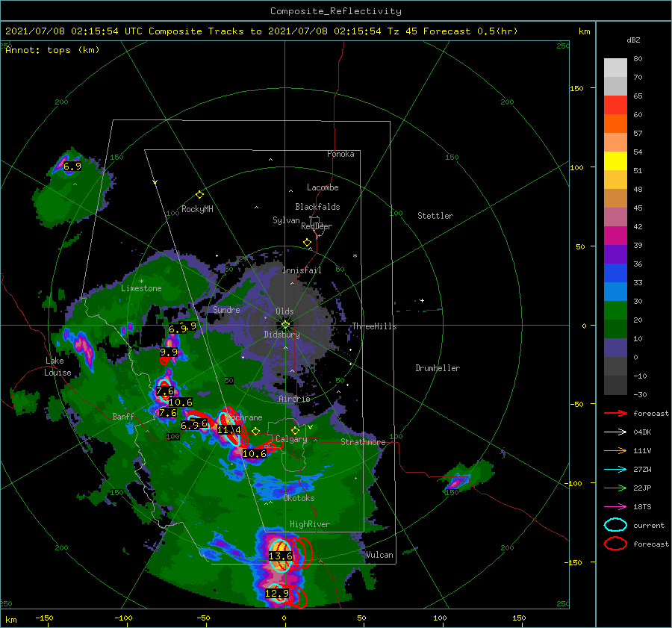Click the Sylvan label
672x628 pixels.
pos(286,220)
